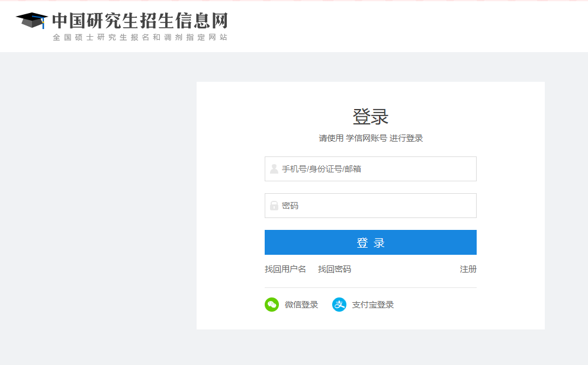Click the WeChat login green icon
Screen dimensions: 588x365
(271, 305)
